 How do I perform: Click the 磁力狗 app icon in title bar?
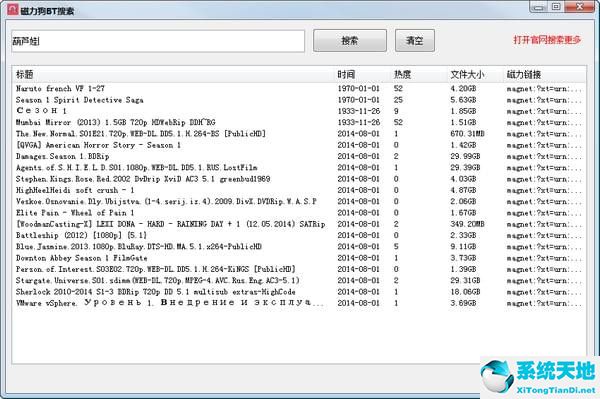13,9
